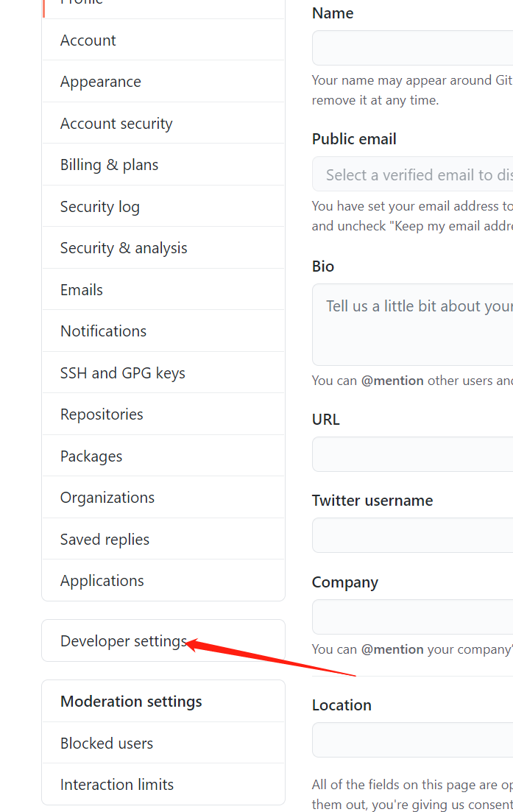Click the Location input field
The height and width of the screenshot is (812, 513).
(x=412, y=740)
